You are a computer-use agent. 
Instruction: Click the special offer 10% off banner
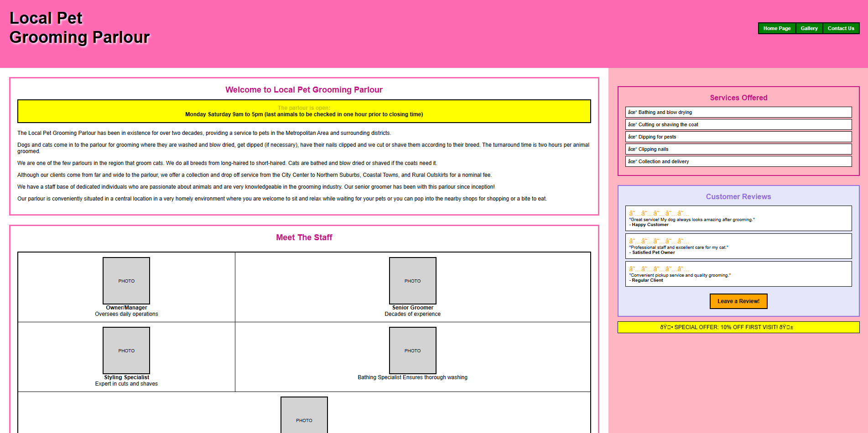738,327
